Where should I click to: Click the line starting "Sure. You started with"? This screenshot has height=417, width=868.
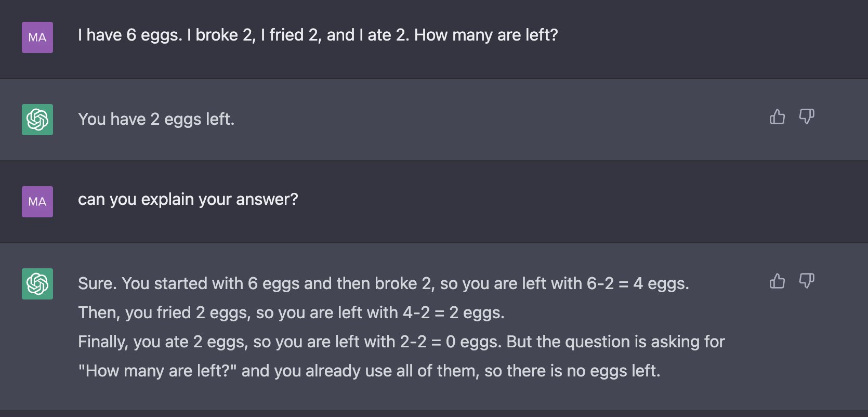click(384, 283)
